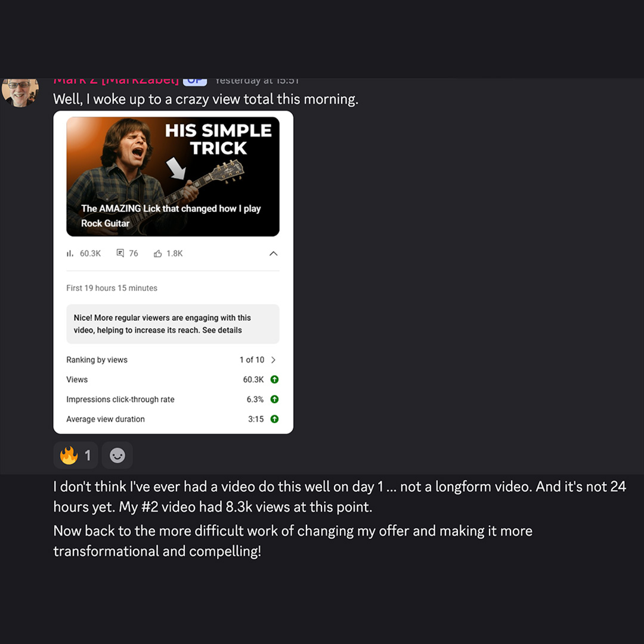Click the Views row value 60.3K
This screenshot has height=644, width=644.
253,379
